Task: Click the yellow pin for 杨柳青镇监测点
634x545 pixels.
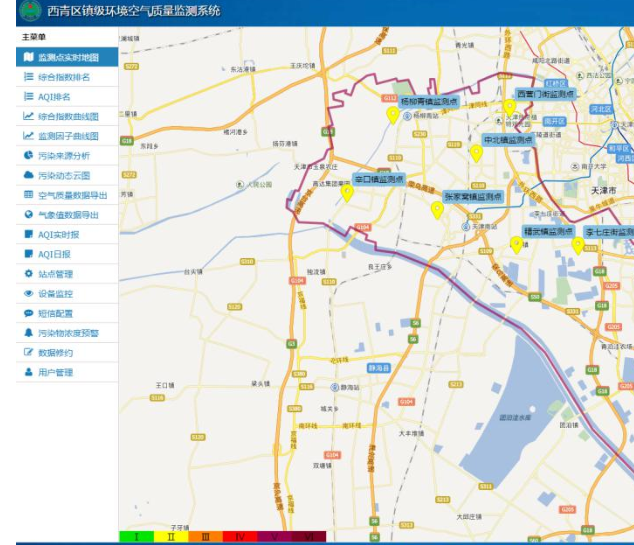Action: (x=393, y=114)
